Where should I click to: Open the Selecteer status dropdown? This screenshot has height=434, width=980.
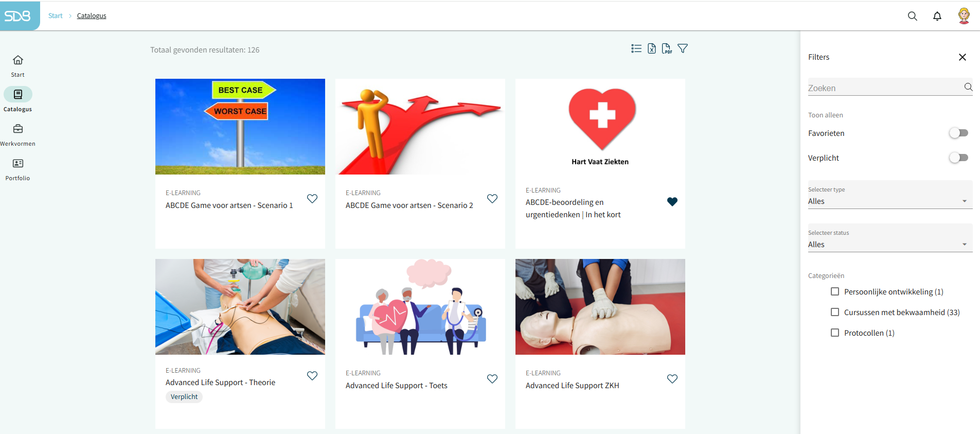(x=890, y=238)
